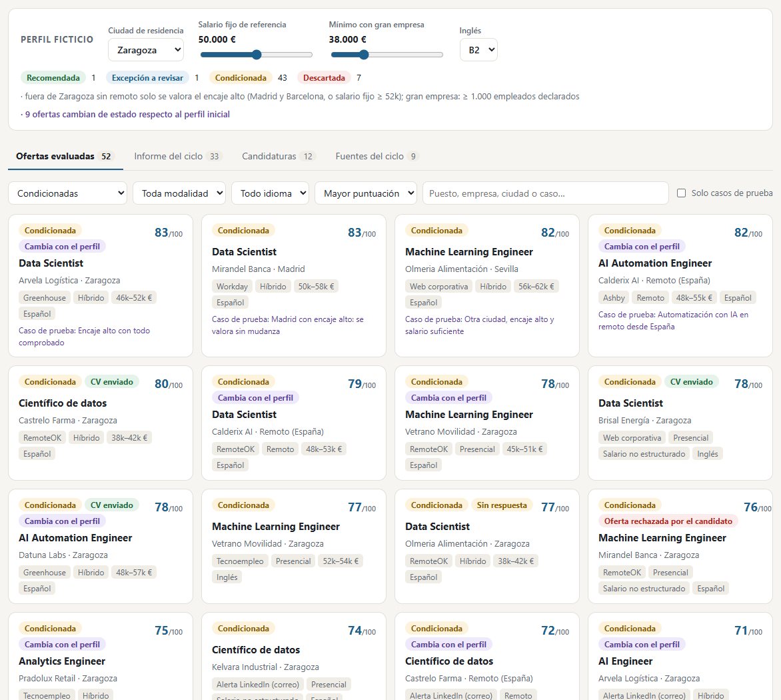
Task: Click the Científico de datos title at Kelvara Industrial
Action: pos(256,650)
